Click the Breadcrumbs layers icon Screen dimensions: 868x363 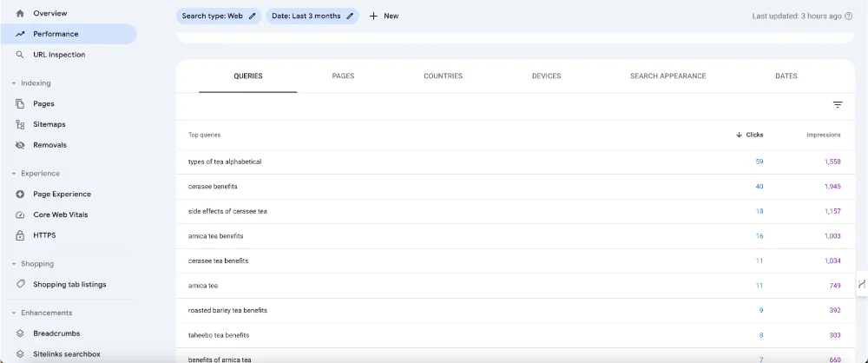coord(20,333)
